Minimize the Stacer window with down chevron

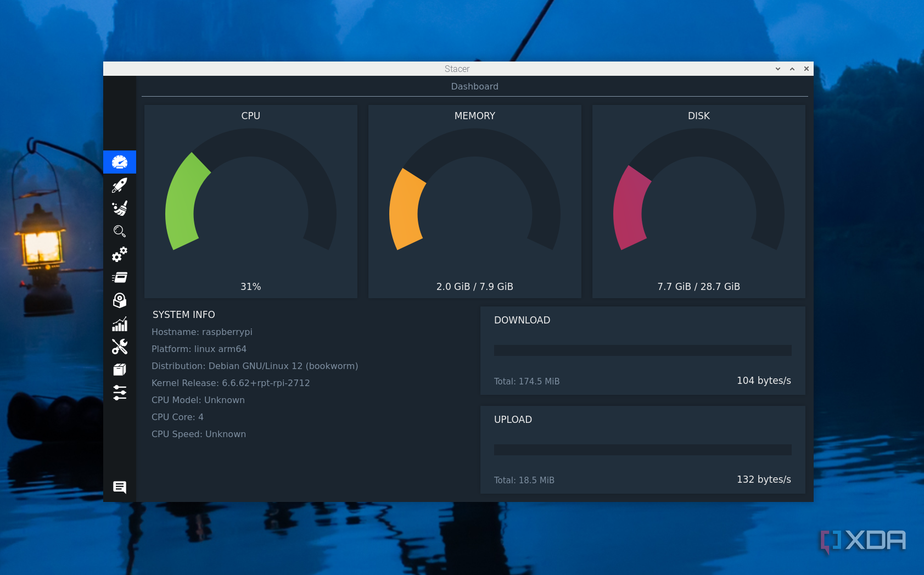pos(778,69)
